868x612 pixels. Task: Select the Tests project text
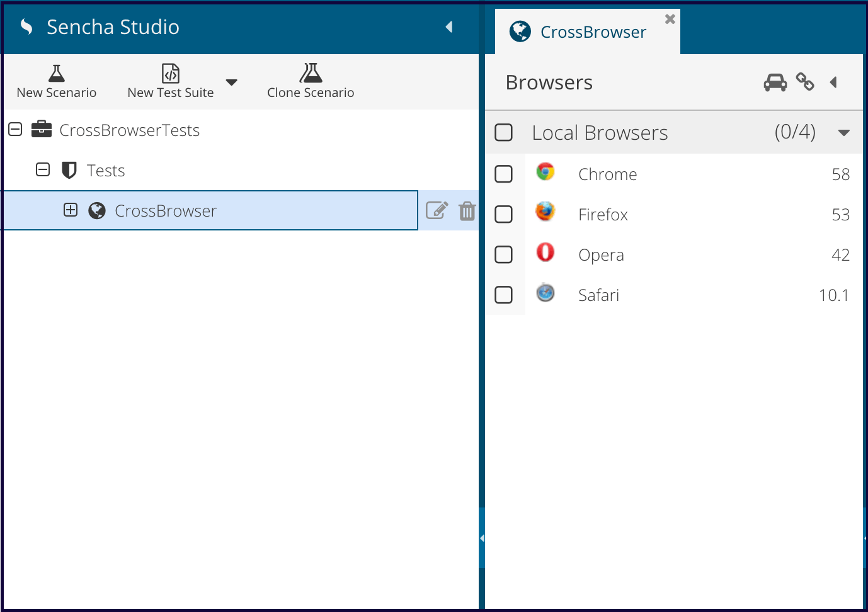coord(106,171)
